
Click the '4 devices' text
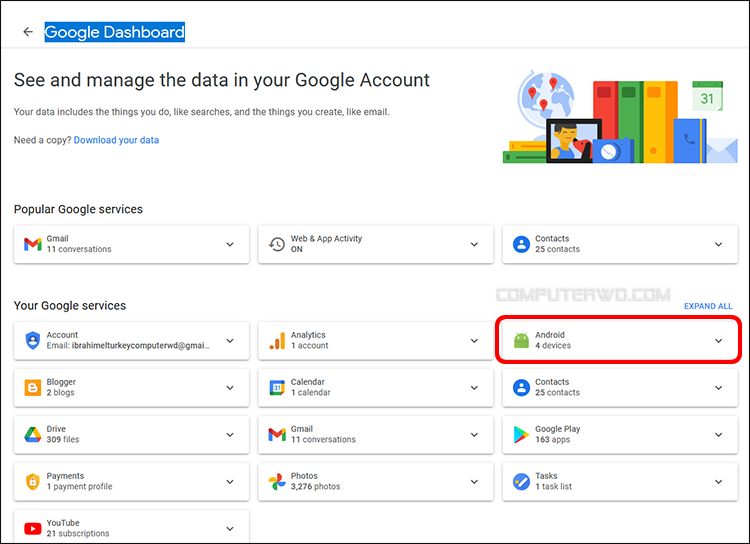pyautogui.click(x=553, y=345)
